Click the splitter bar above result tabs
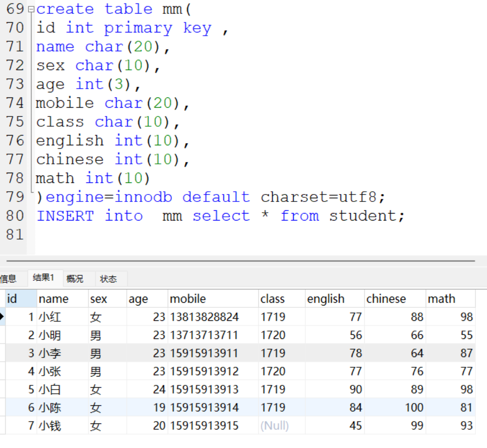The width and height of the screenshot is (487, 448). tap(241, 261)
